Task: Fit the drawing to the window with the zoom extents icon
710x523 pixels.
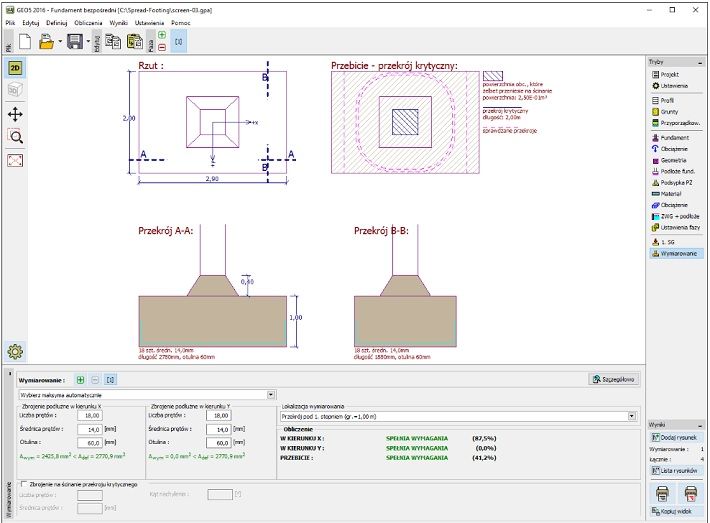Action: point(15,160)
